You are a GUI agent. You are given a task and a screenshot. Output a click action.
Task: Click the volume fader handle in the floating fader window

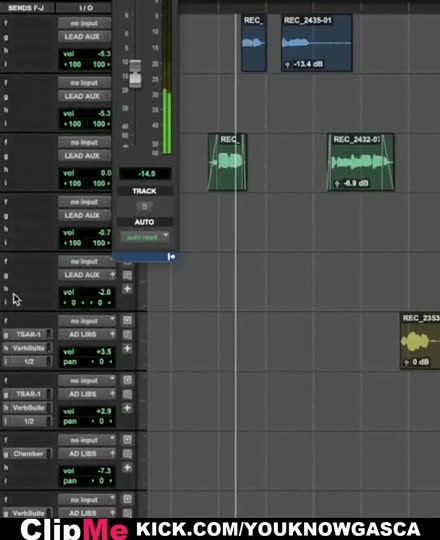[x=135, y=74]
